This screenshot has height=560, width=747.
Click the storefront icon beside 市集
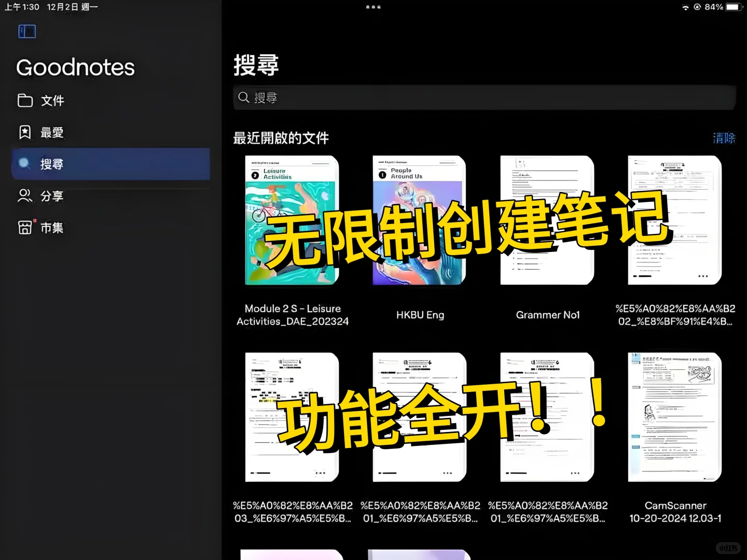click(x=25, y=227)
